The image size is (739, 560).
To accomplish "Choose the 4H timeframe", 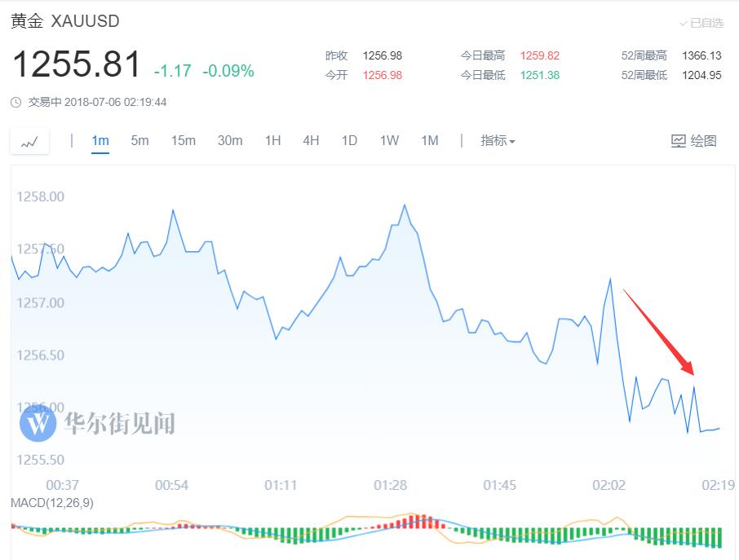I will pyautogui.click(x=311, y=141).
